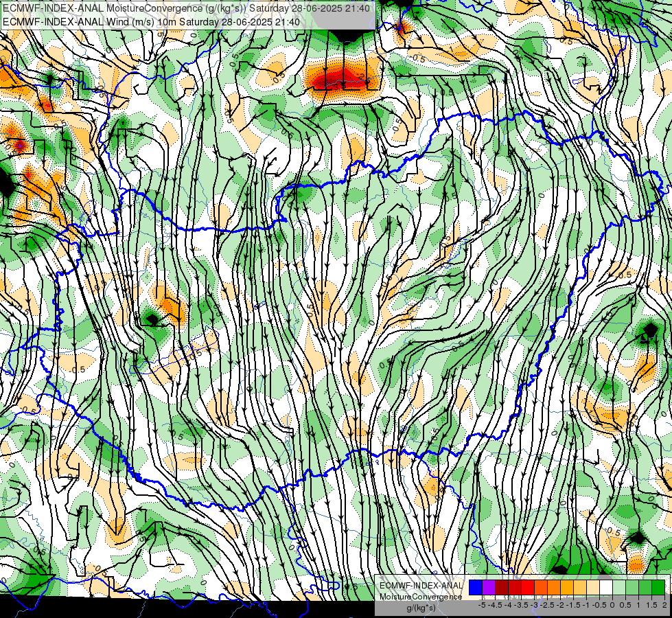The width and height of the screenshot is (672, 618).
Task: Choose the darkest green swatch ending at 2
Action: point(658,588)
